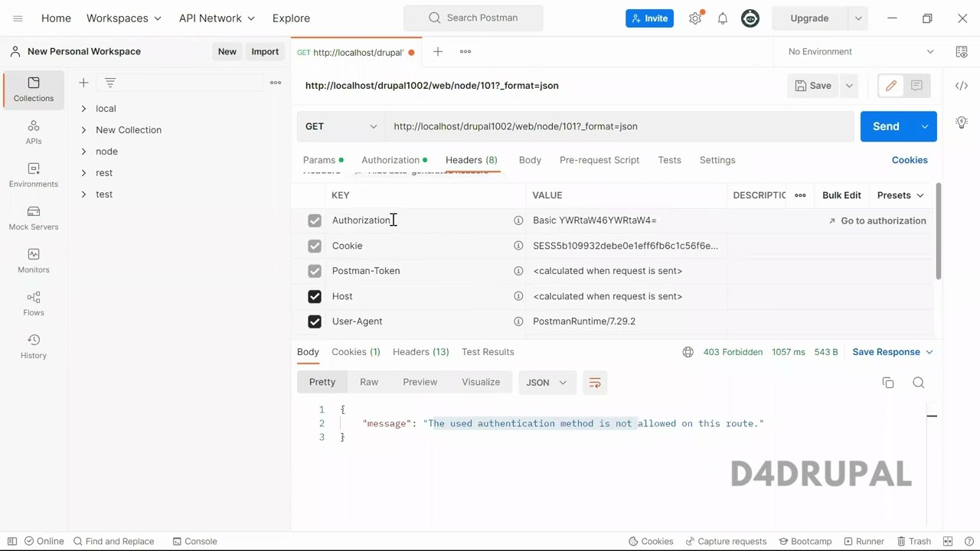Create a new collection with the plus icon
The height and width of the screenshot is (551, 980).
tap(83, 83)
